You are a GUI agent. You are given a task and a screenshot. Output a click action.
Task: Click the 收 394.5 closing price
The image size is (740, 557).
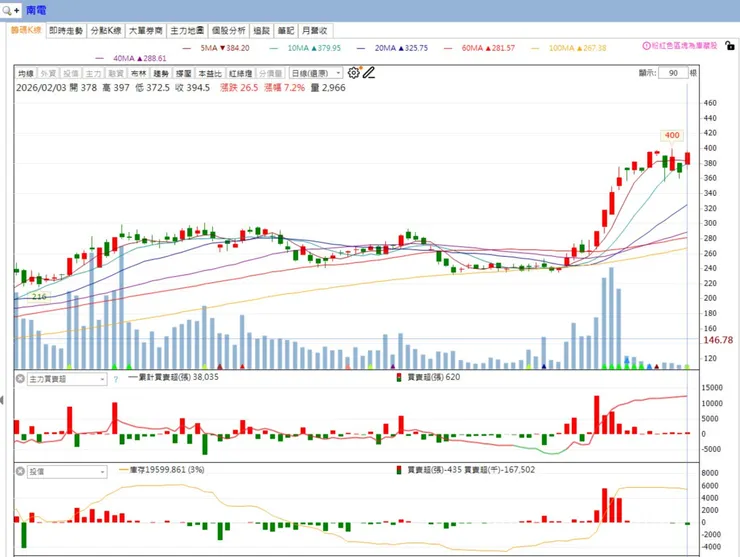(193, 88)
